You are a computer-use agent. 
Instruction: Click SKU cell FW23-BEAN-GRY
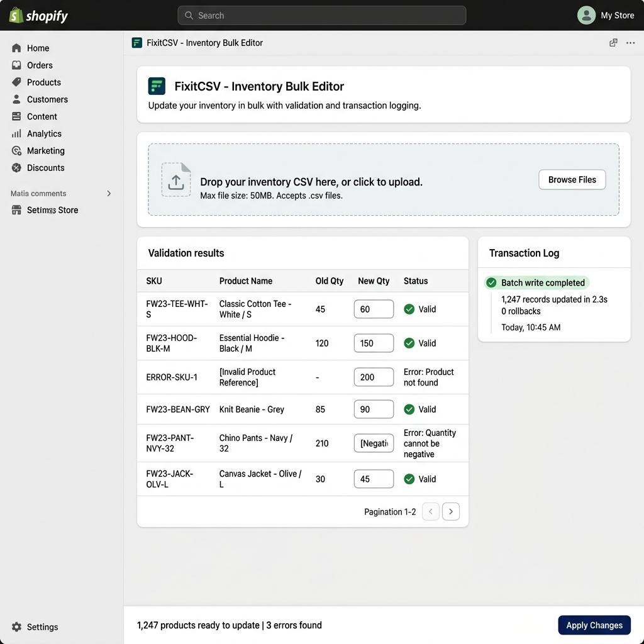178,409
